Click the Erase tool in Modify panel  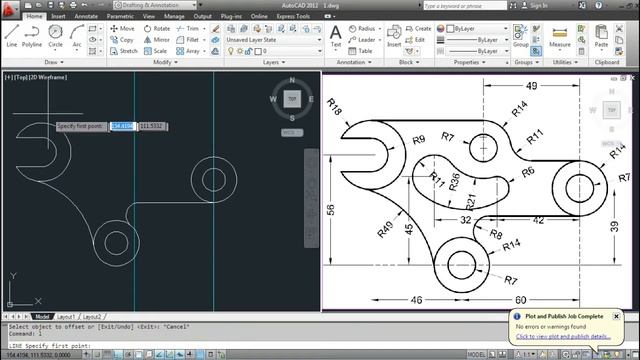pos(216,29)
